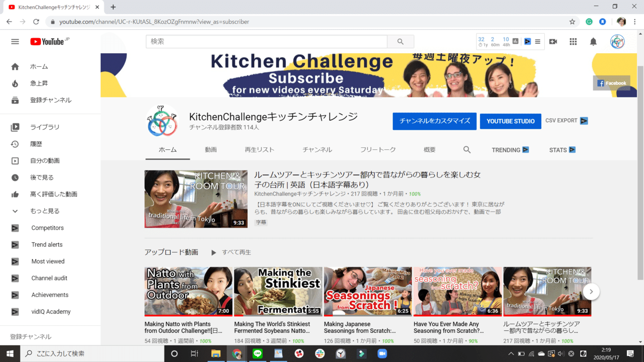
Task: Click すべて再生 play all
Action: tap(231, 252)
